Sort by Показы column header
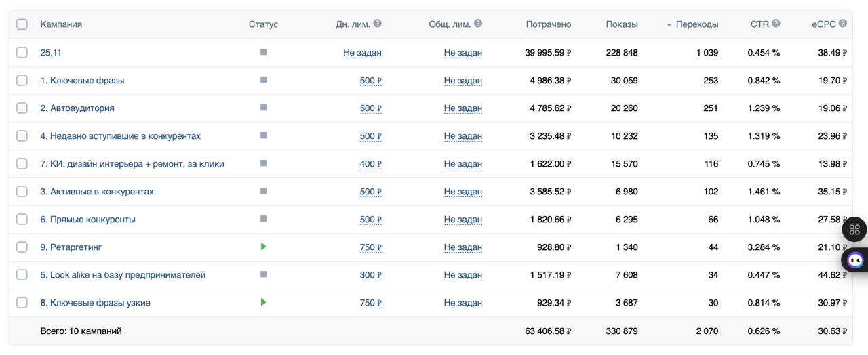The height and width of the screenshot is (355, 868). tap(622, 24)
